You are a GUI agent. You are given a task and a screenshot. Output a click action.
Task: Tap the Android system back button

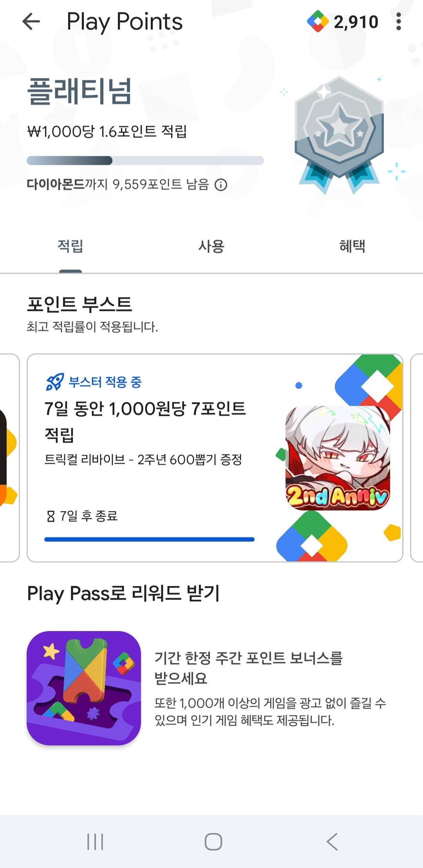332,841
